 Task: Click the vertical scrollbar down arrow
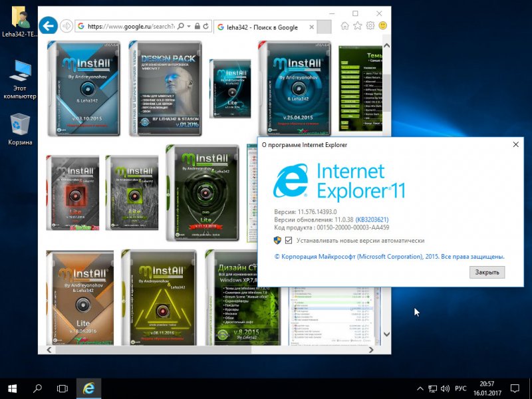386,334
